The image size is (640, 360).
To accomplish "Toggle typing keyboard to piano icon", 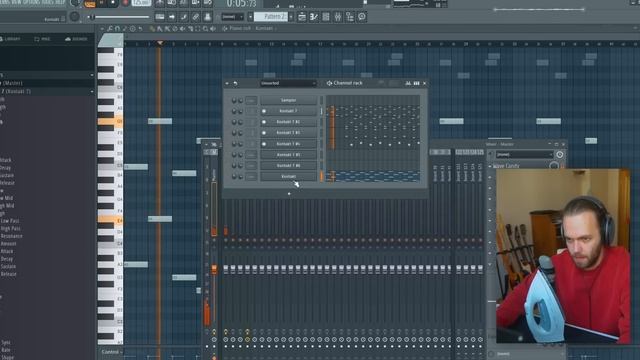I will click(160, 17).
